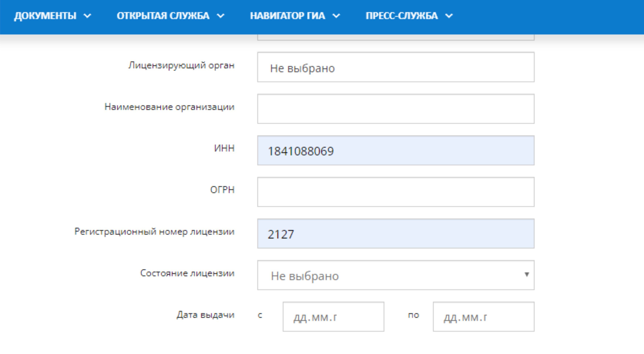Open the ДОКУМЕНТЫ menu
The image size is (644, 354).
tap(45, 16)
